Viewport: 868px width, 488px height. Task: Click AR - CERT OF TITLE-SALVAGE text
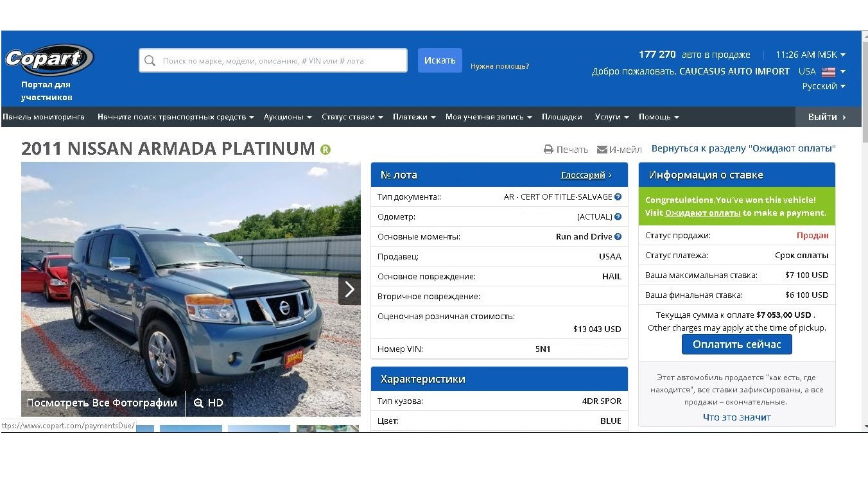click(x=558, y=197)
